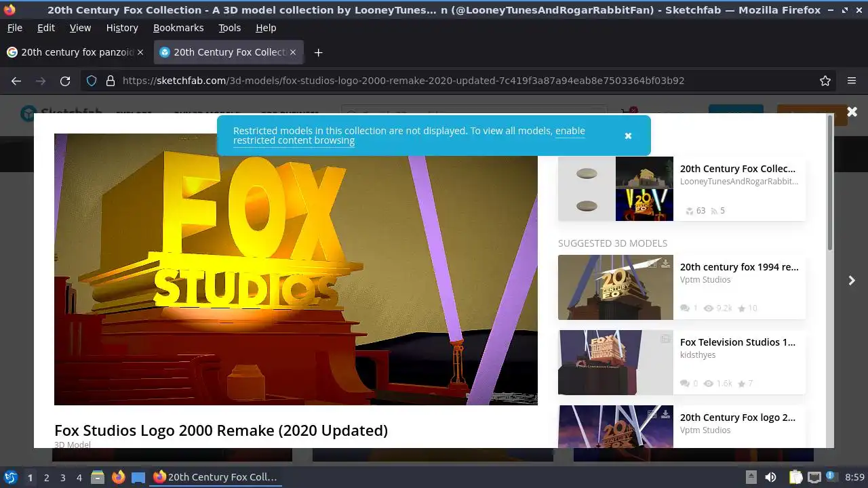Click the tracking protection shield icon
Viewport: 868px width, 488px height.
(92, 81)
